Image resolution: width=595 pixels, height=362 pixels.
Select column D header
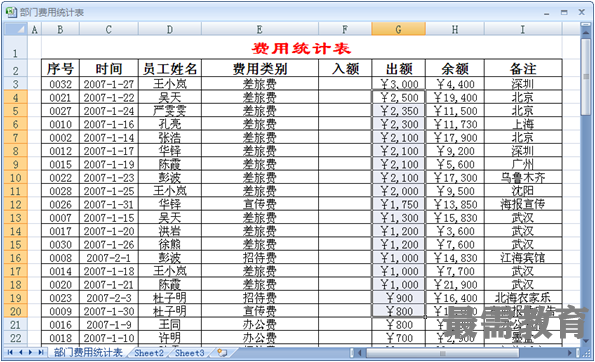pyautogui.click(x=170, y=29)
